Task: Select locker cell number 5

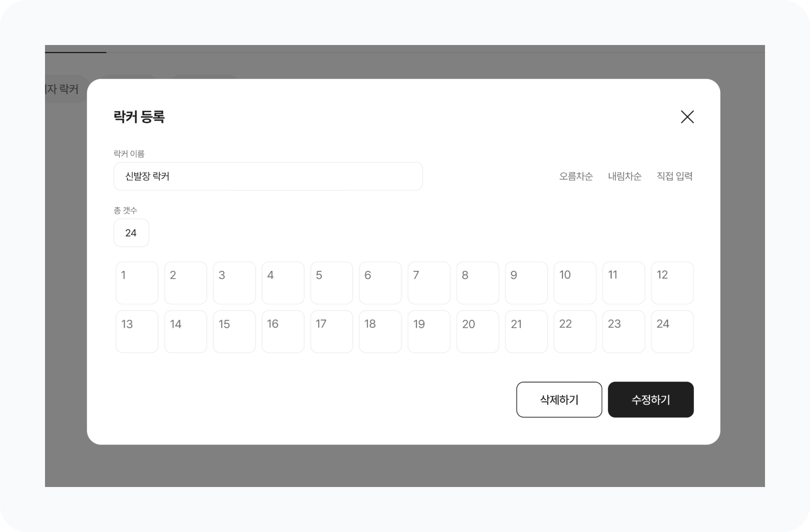Action: click(x=332, y=283)
